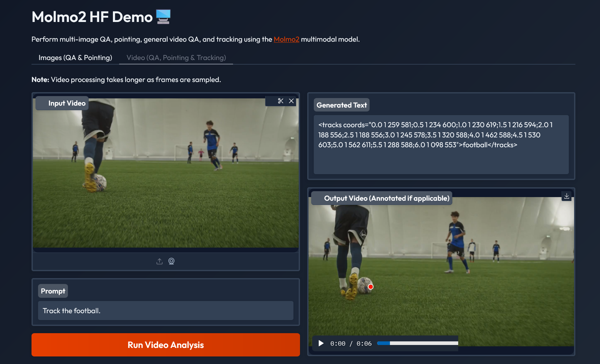
Task: Click the red tracking dot on the football
Action: point(371,287)
